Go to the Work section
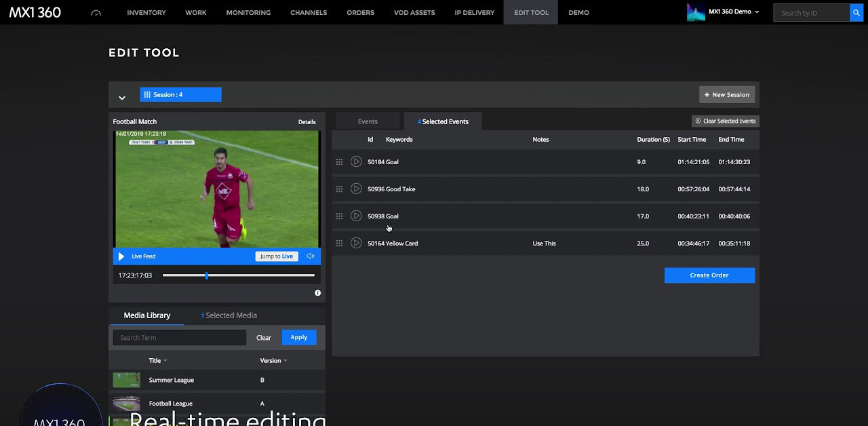868x426 pixels. coord(196,12)
